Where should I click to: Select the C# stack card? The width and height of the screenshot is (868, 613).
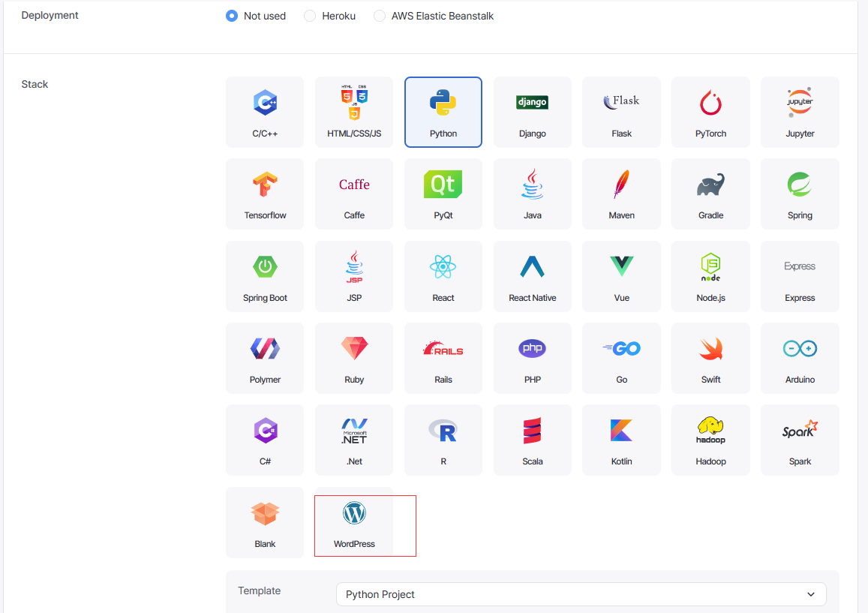[265, 440]
